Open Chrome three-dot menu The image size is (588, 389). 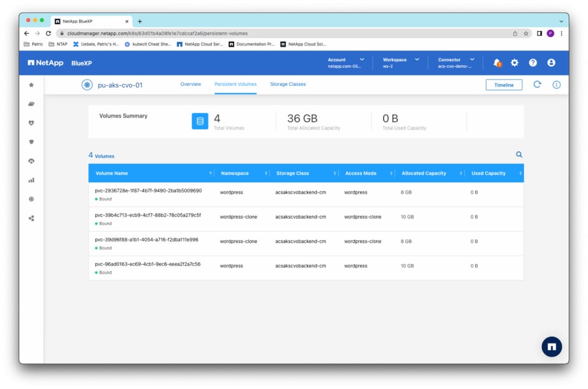click(x=561, y=34)
